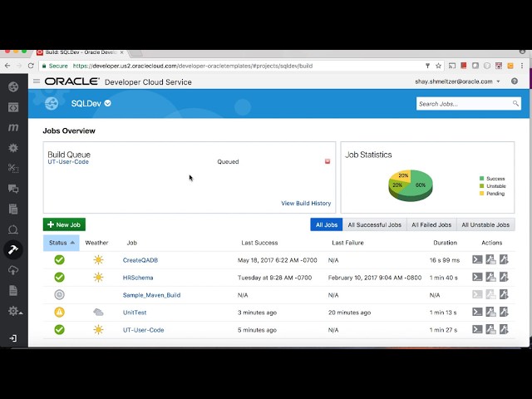
Task: Build now the CreateQADB job
Action: pos(504,260)
